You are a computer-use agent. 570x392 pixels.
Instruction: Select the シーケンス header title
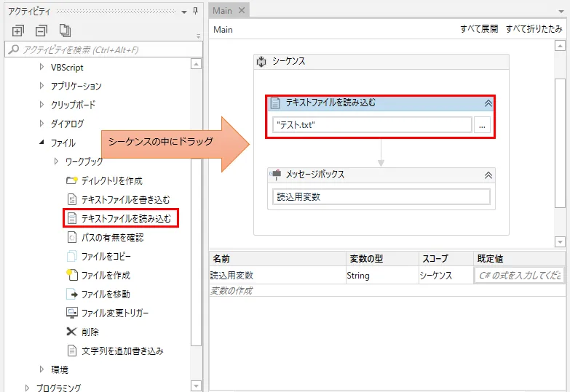(x=288, y=61)
